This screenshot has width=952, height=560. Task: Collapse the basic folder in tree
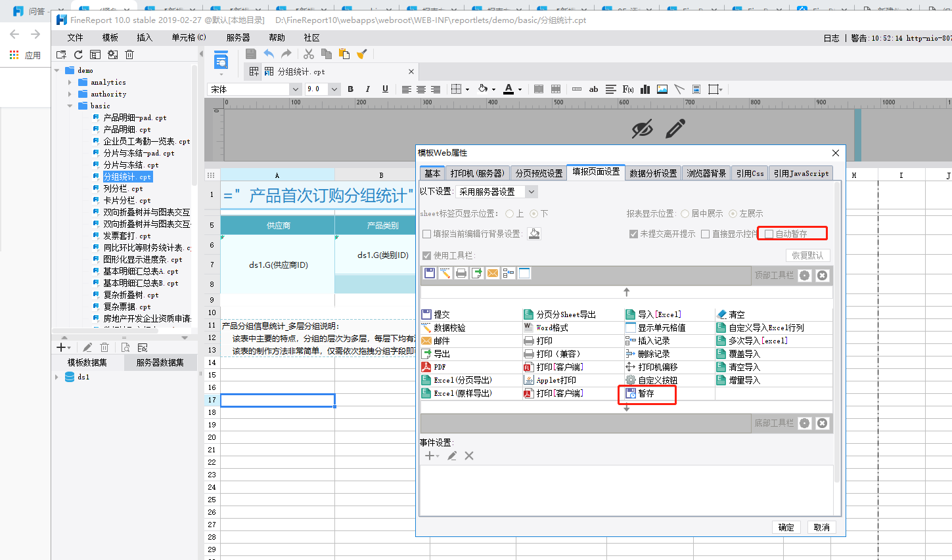click(70, 106)
